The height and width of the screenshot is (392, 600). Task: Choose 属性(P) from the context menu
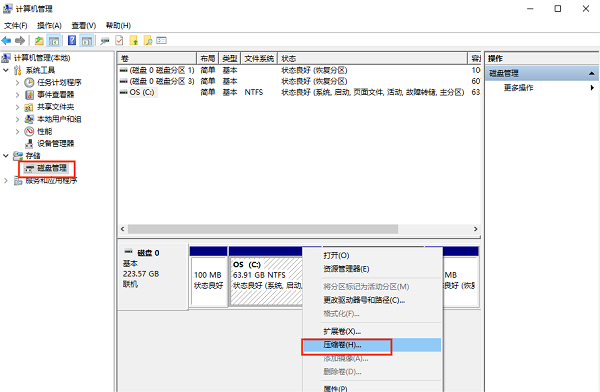point(335,388)
